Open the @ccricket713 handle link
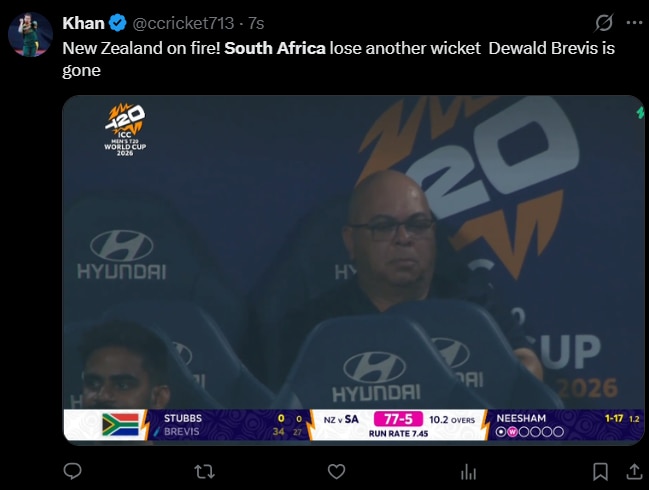649x490 pixels. (x=183, y=23)
